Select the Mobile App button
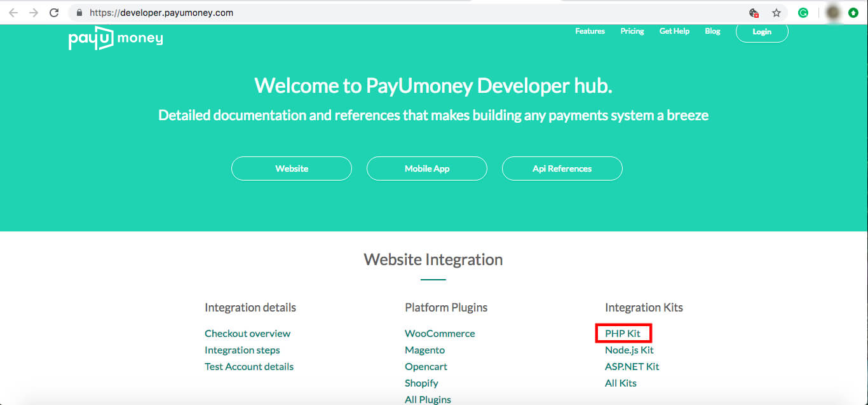Image resolution: width=868 pixels, height=405 pixels. (427, 168)
